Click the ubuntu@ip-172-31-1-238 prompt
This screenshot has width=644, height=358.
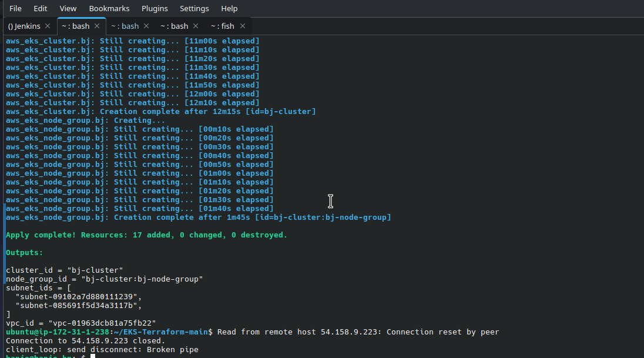[109, 332]
